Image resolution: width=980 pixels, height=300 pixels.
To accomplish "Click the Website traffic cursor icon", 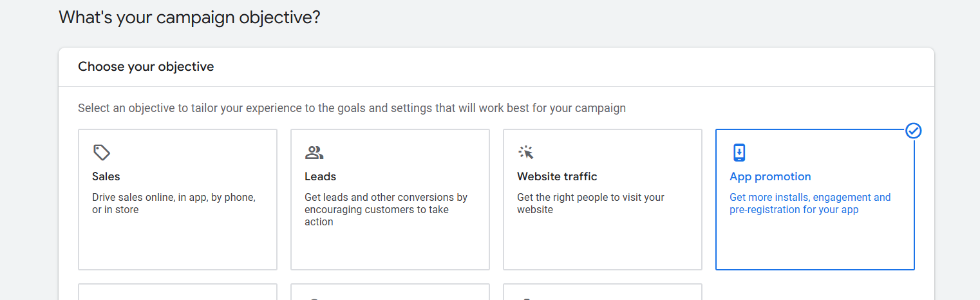I will 526,153.
